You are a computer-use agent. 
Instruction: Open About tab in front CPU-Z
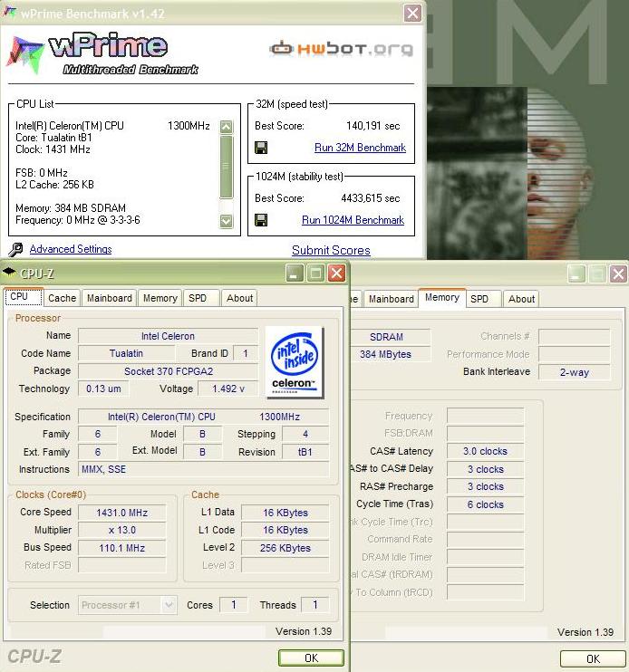[239, 298]
